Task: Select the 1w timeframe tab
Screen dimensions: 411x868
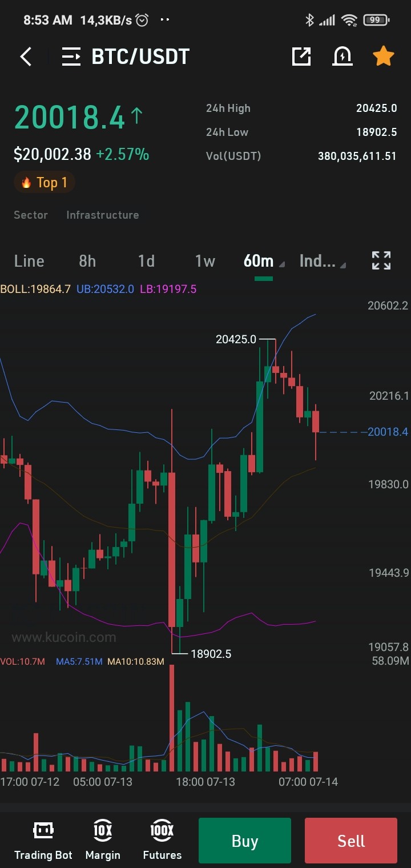Action: 205,261
